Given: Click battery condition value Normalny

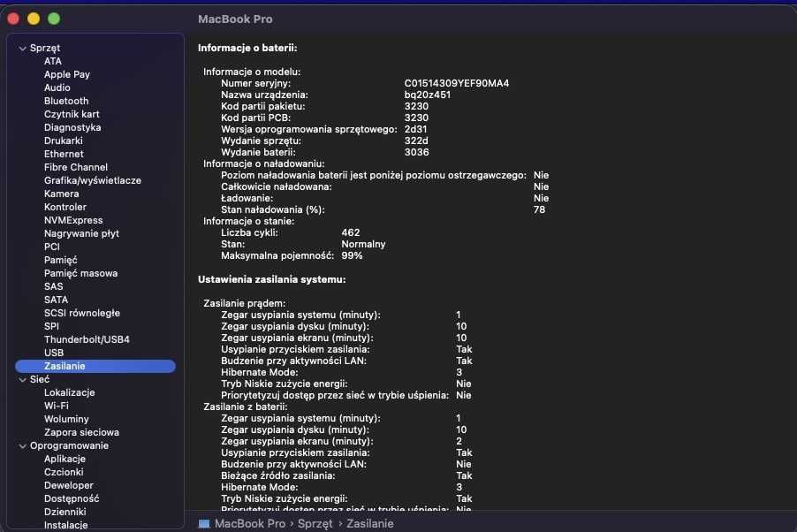Looking at the screenshot, I should click(363, 244).
